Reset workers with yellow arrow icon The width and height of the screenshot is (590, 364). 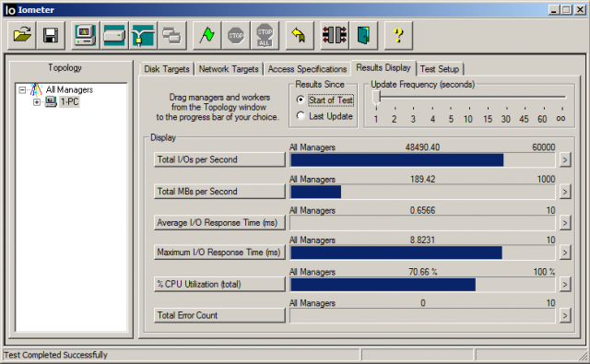coord(300,35)
